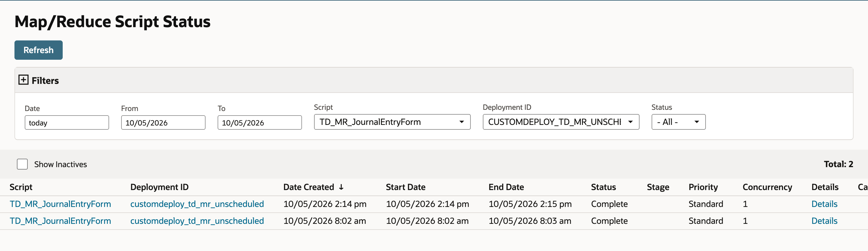Click the Details column header

825,187
